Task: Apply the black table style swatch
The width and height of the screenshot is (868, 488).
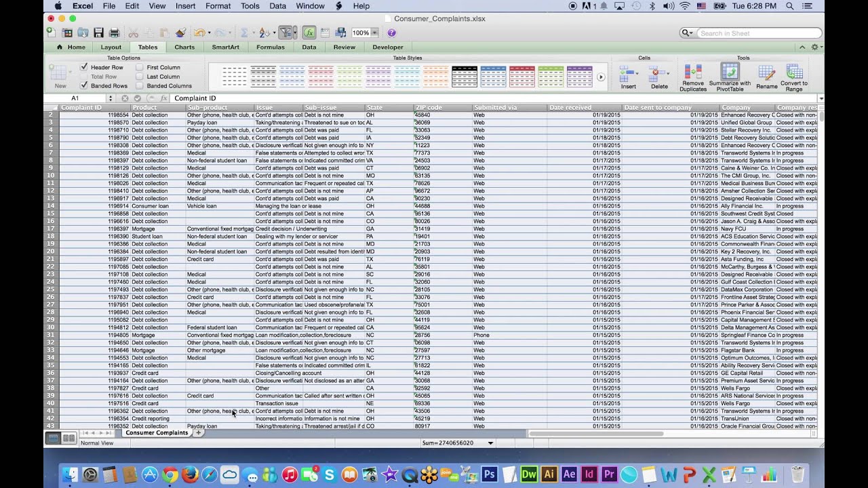Action: [465, 77]
